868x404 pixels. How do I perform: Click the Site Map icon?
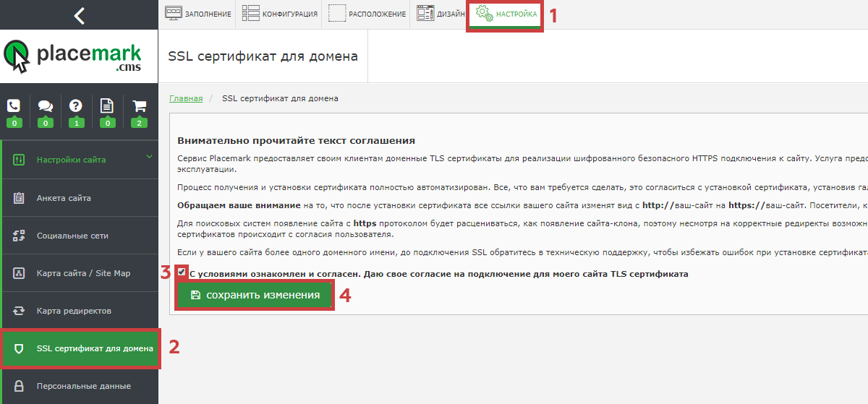point(20,273)
